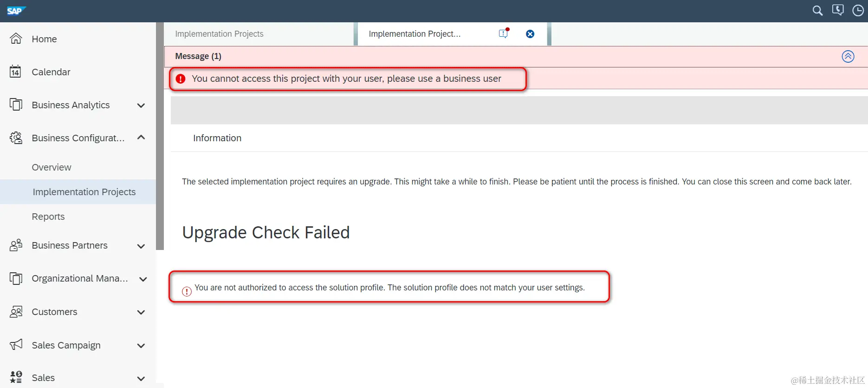Click the red error icon in message

(x=181, y=79)
